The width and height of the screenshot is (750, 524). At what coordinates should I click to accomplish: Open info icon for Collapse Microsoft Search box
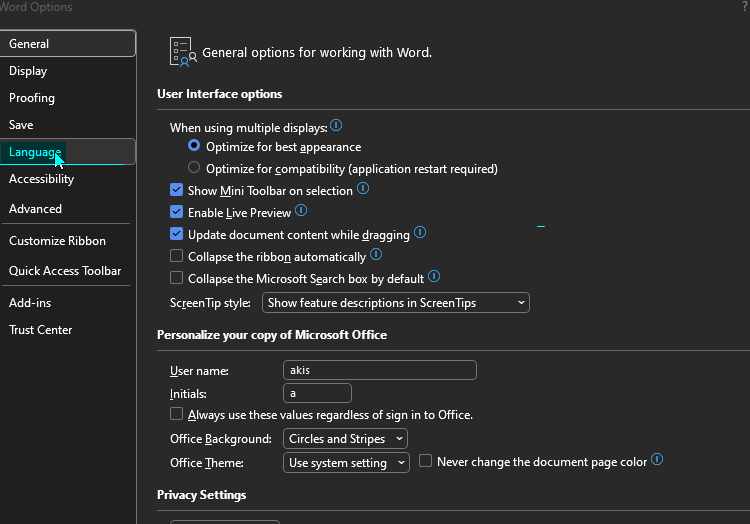434,276
